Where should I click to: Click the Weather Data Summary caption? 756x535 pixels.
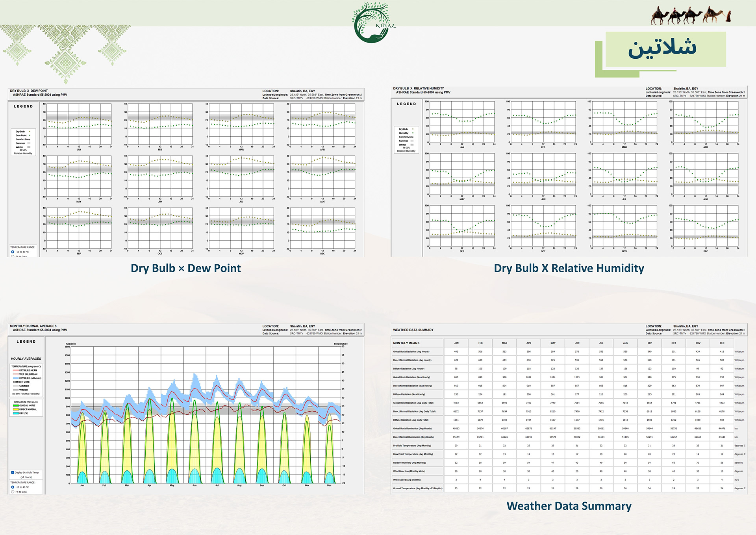569,506
